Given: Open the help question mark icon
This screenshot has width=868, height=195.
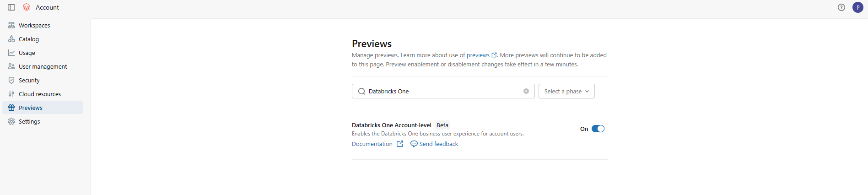Looking at the screenshot, I should [841, 7].
